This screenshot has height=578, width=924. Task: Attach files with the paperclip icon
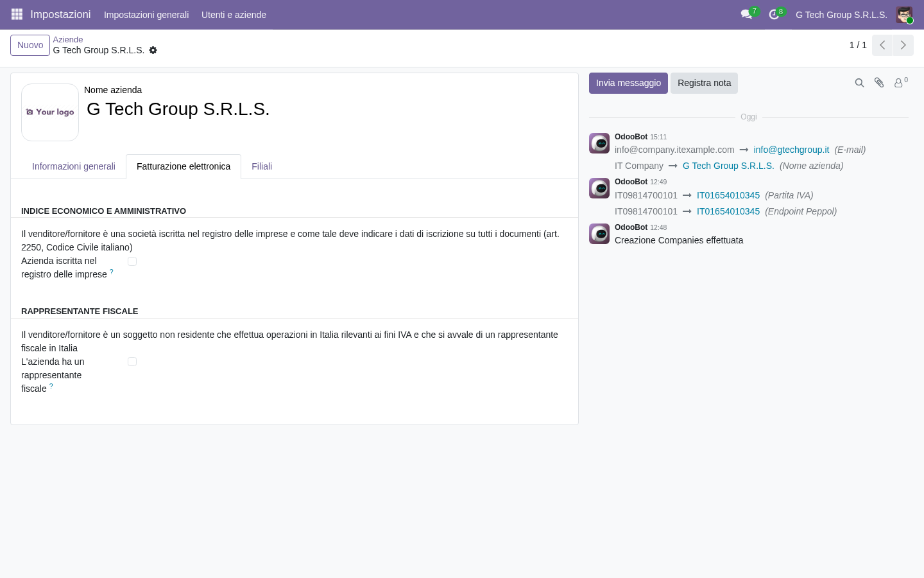coord(879,83)
